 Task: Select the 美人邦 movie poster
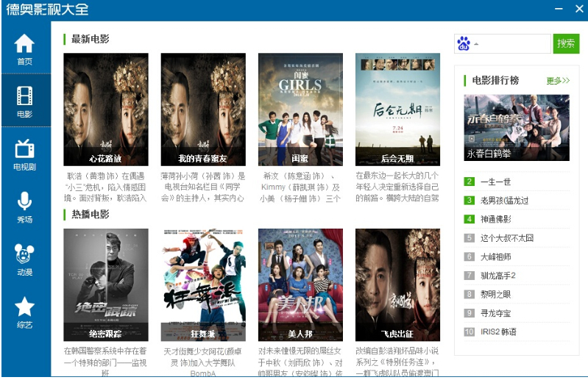click(x=300, y=284)
